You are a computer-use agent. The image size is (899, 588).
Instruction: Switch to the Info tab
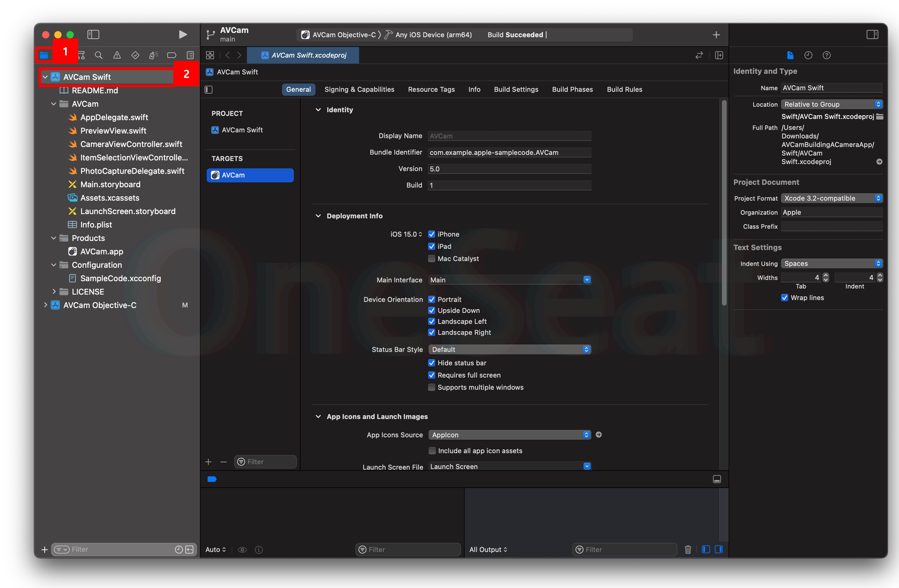(474, 90)
